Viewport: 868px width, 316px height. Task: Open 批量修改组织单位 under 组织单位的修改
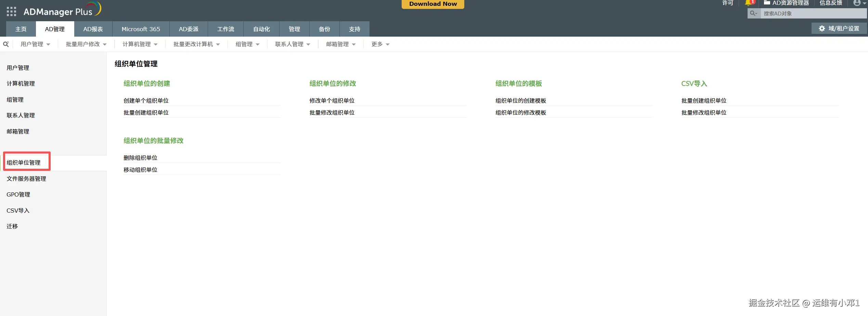332,113
